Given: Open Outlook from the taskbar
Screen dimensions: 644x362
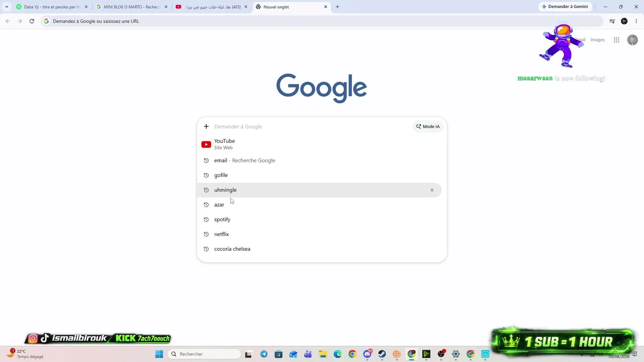Looking at the screenshot, I should [293, 354].
